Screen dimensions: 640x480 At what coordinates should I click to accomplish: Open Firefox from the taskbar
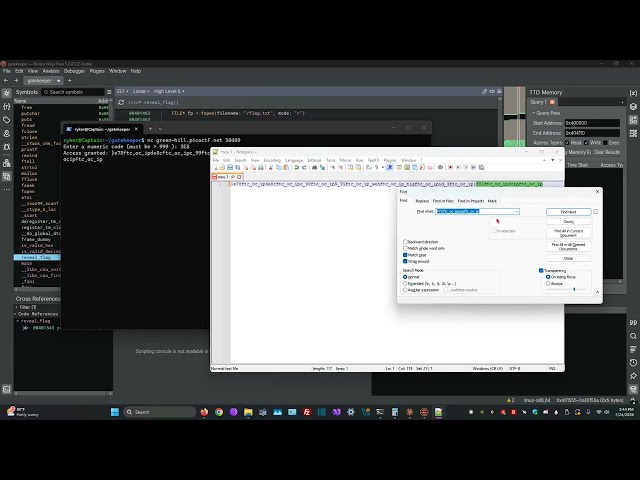[x=204, y=412]
